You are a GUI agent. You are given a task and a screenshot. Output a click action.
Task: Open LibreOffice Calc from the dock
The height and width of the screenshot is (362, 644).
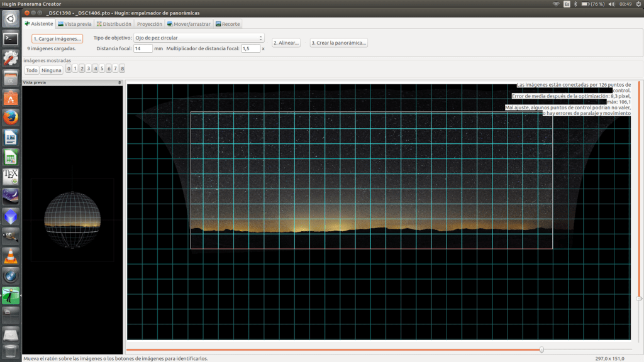click(11, 157)
